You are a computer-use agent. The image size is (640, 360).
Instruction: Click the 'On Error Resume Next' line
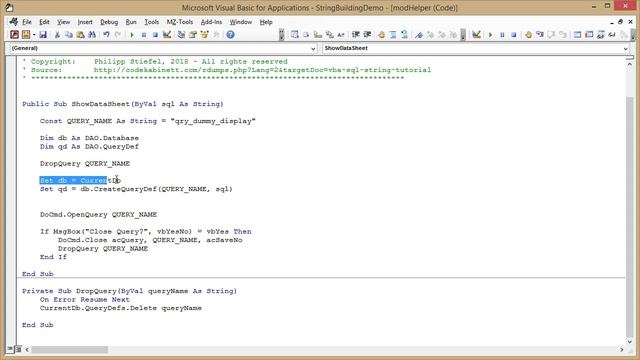click(84, 300)
